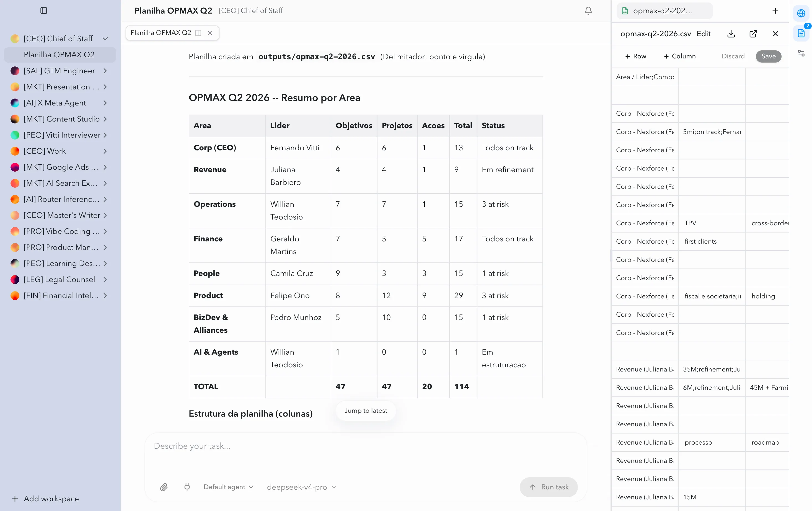Click the [PEO] Vitti Interviewer avatar
This screenshot has height=511, width=812.
coord(15,135)
